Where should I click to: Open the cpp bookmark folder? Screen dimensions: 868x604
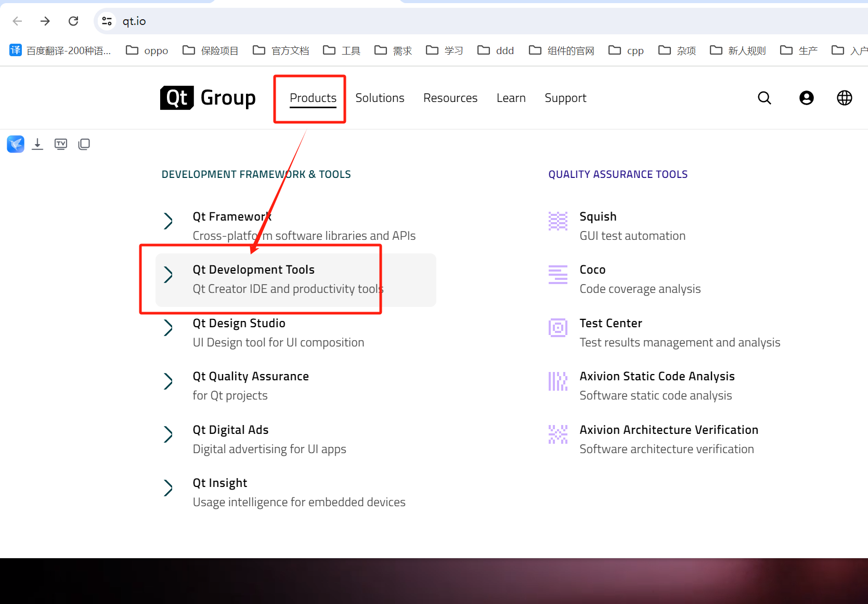[x=626, y=50]
